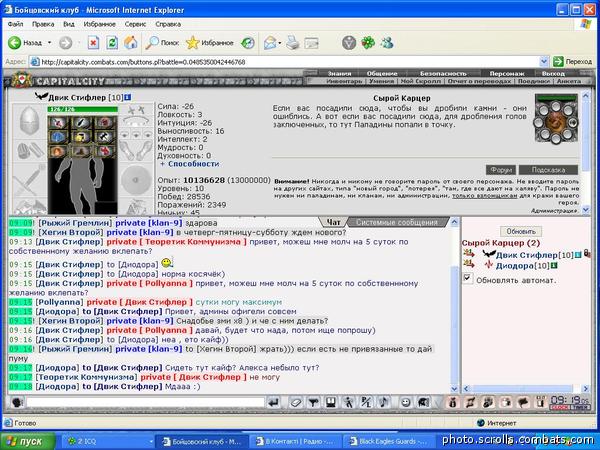Click the Обновить button in player list
This screenshot has width=600, height=450.
[521, 232]
